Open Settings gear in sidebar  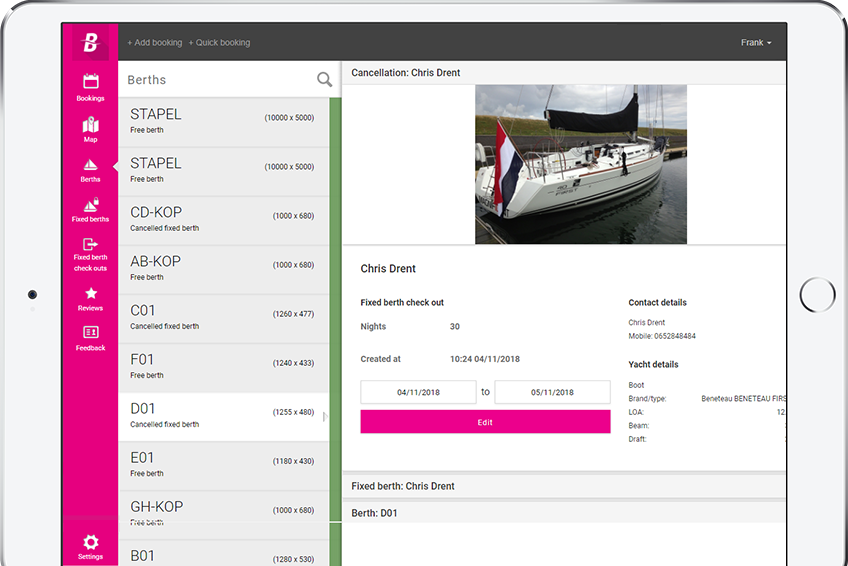pyautogui.click(x=90, y=547)
